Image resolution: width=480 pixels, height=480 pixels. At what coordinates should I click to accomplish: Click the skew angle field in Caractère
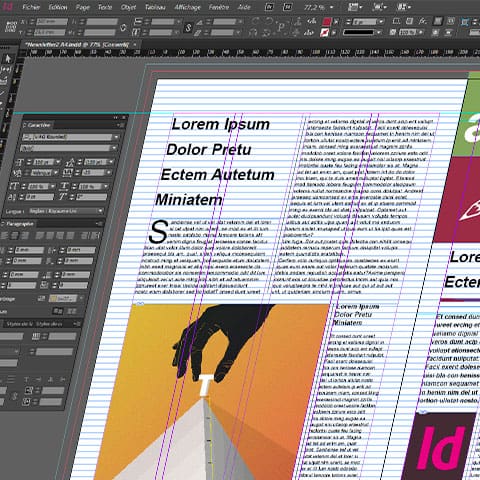[x=91, y=197]
